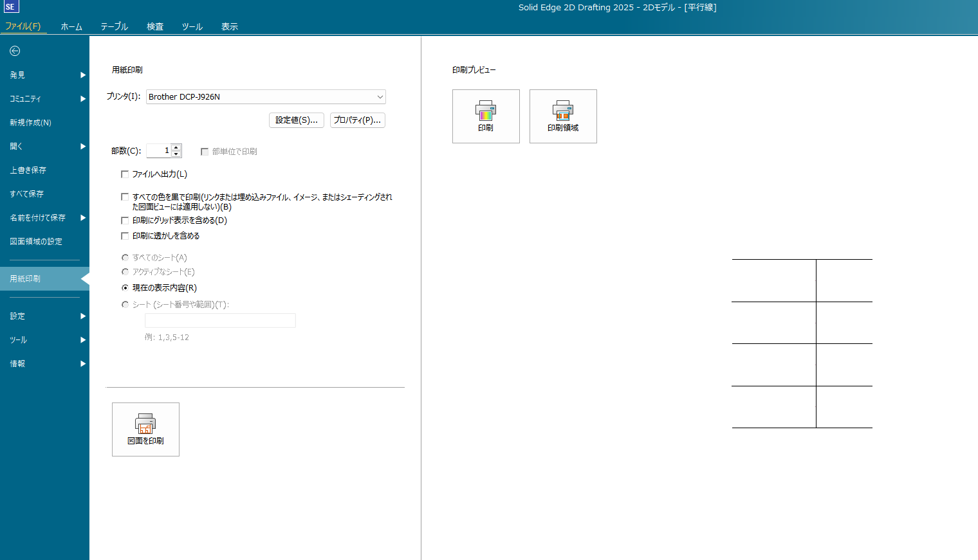Toggle 部単位で印刷 checkbox

tap(205, 152)
